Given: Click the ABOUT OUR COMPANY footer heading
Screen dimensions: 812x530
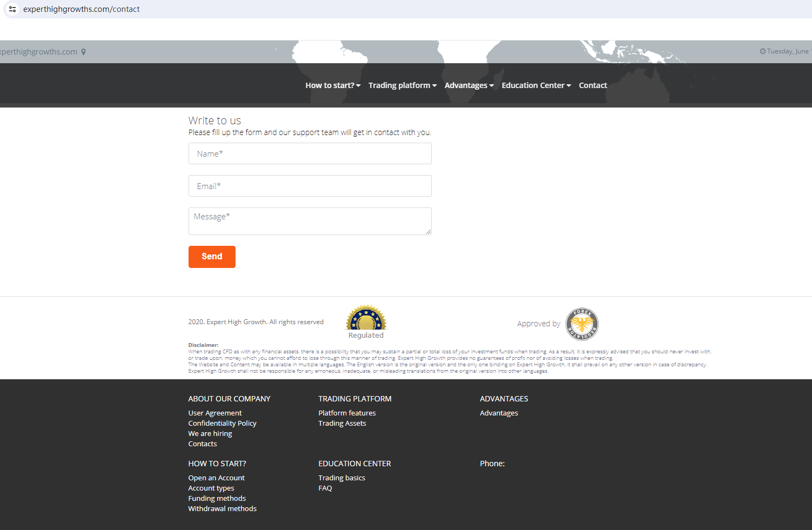Looking at the screenshot, I should point(229,399).
